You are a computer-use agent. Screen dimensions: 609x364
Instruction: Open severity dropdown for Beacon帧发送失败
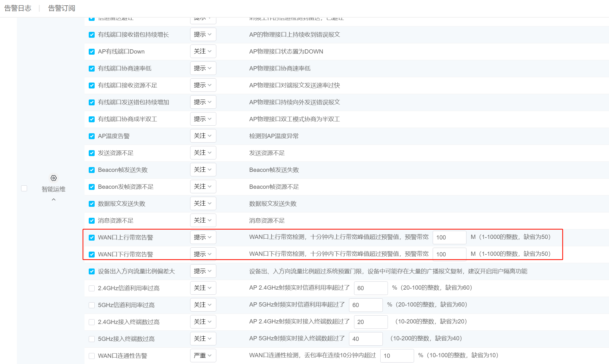click(203, 170)
